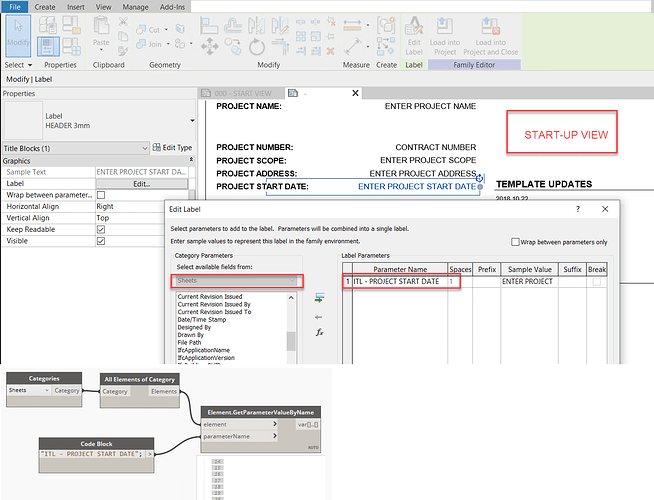Open the Measure tool dropdown arrow
Viewport: 654px width, 500px height.
click(x=368, y=25)
